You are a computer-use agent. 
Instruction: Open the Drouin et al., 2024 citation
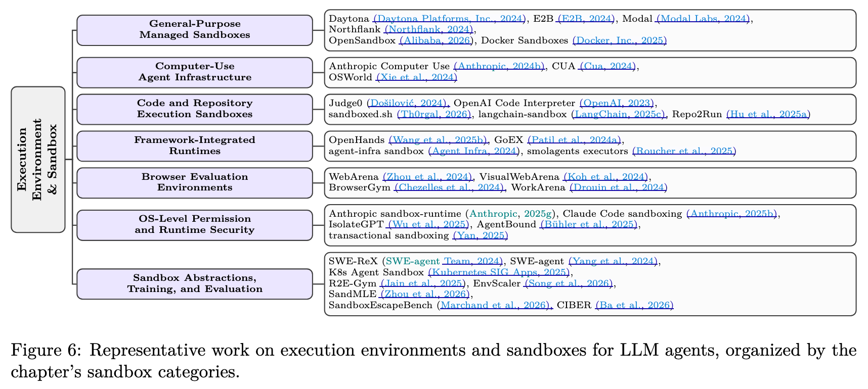click(619, 188)
